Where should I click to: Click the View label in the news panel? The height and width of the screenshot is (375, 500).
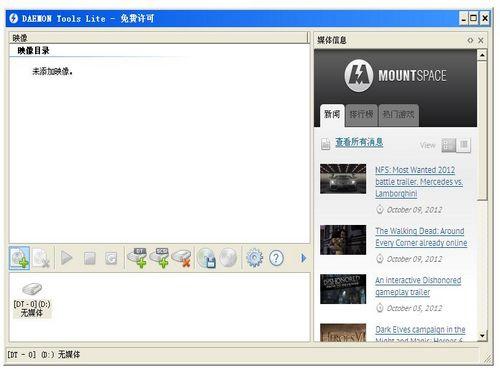pyautogui.click(x=428, y=145)
